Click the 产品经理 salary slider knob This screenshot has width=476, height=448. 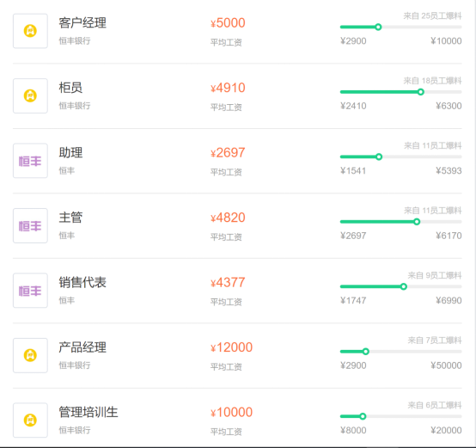366,352
